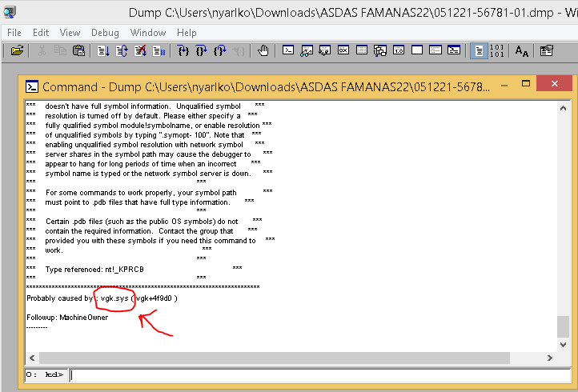Click the Options toolbar icon
This screenshot has height=392, width=578.
tap(546, 50)
